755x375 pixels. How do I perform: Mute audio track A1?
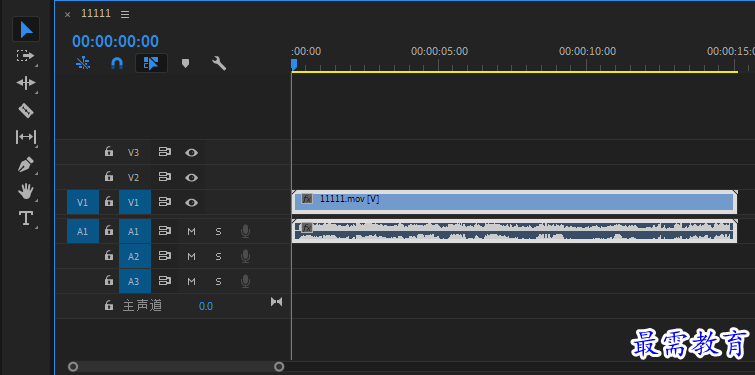coord(192,232)
